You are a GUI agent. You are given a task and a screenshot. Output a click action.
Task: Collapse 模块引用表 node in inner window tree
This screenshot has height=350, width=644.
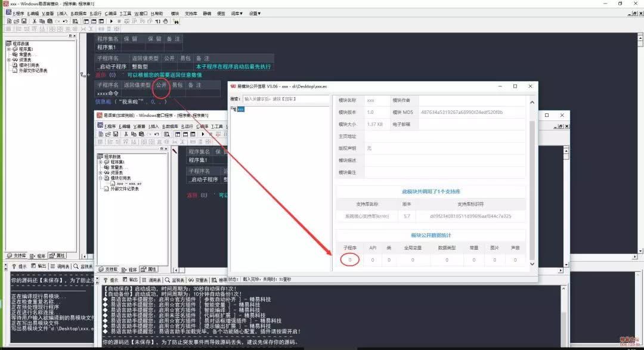[101, 178]
